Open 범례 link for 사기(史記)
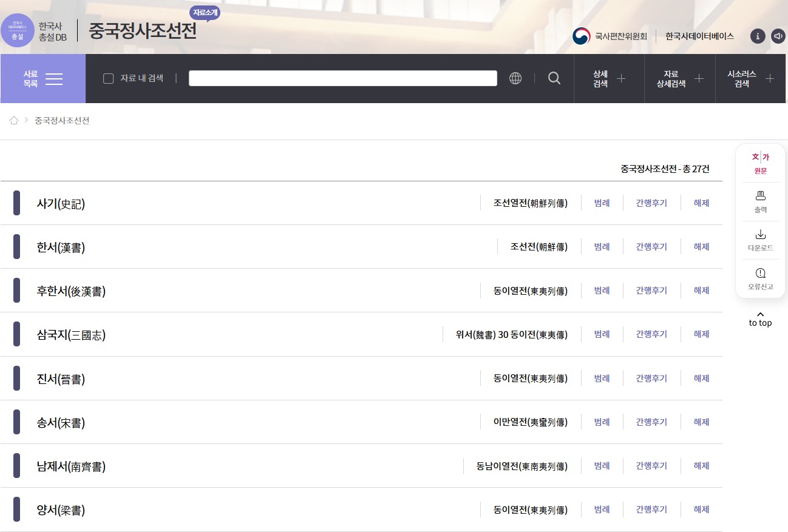The width and height of the screenshot is (788, 532). [x=602, y=203]
